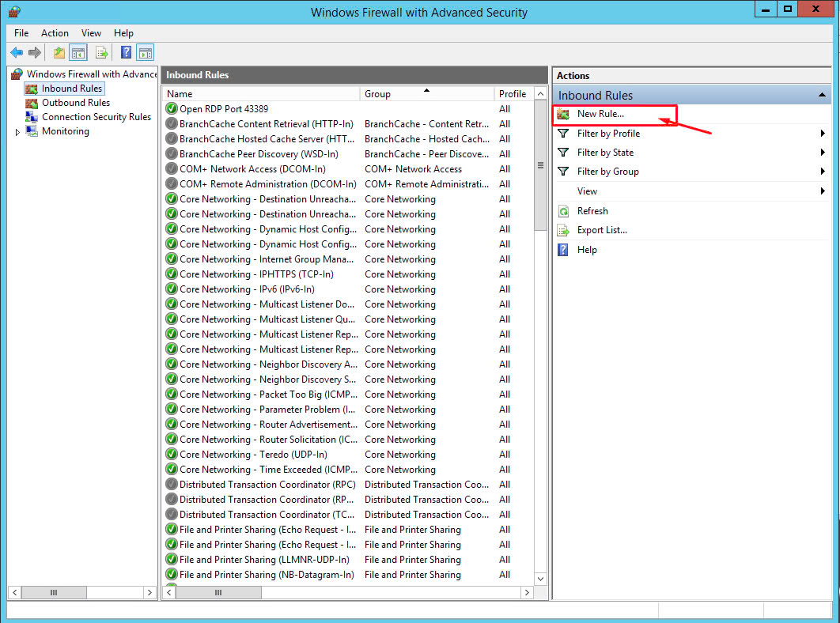The image size is (840, 623).
Task: Select the Monitoring tree item
Action: (x=66, y=131)
